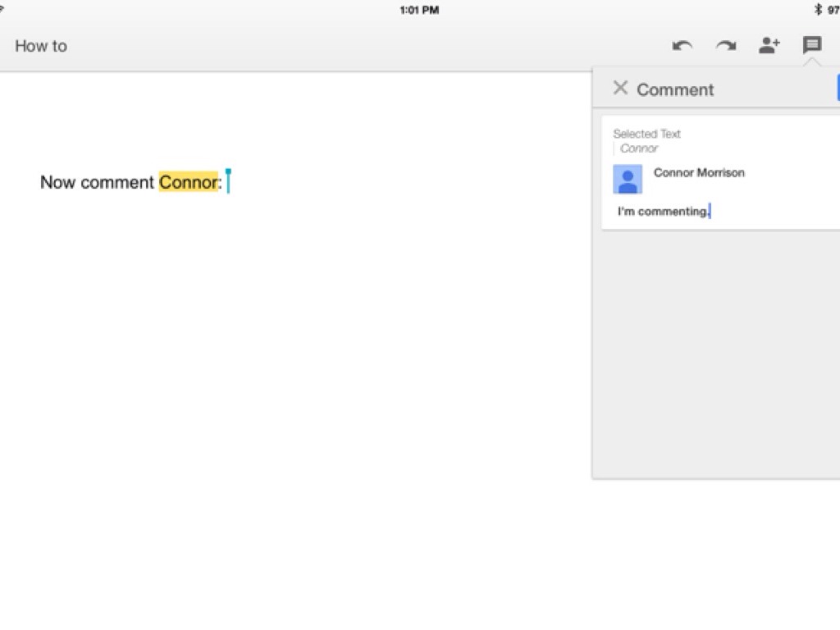
Task: Tap the Bluetooth status icon
Action: 818,10
